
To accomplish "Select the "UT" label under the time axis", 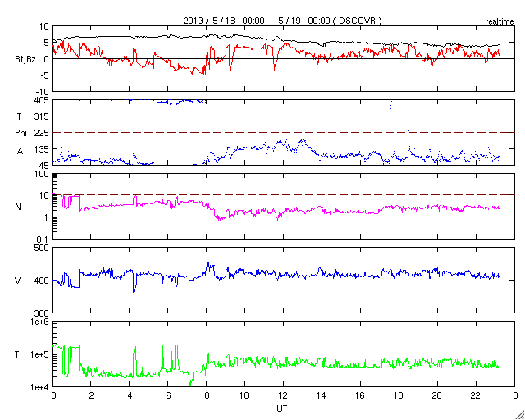I will coord(281,409).
